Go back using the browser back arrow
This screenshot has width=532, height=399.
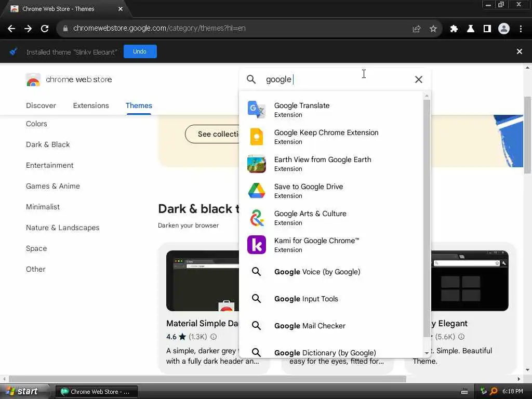(11, 29)
